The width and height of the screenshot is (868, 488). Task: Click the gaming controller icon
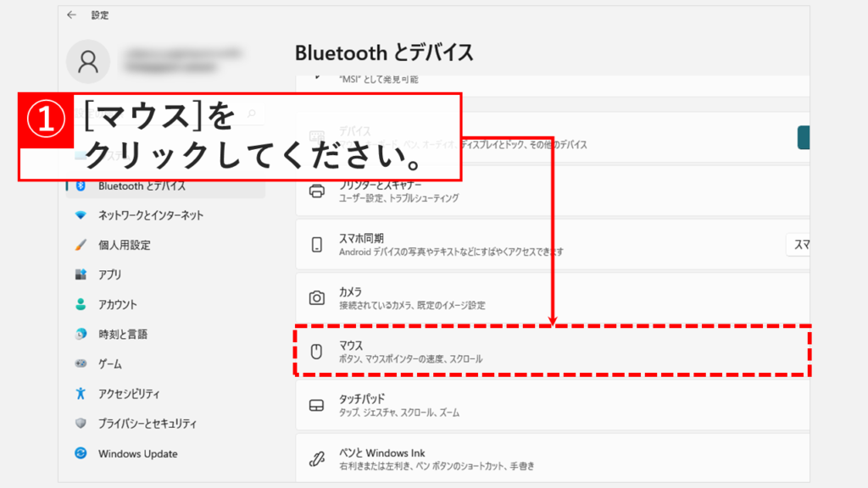(x=81, y=363)
